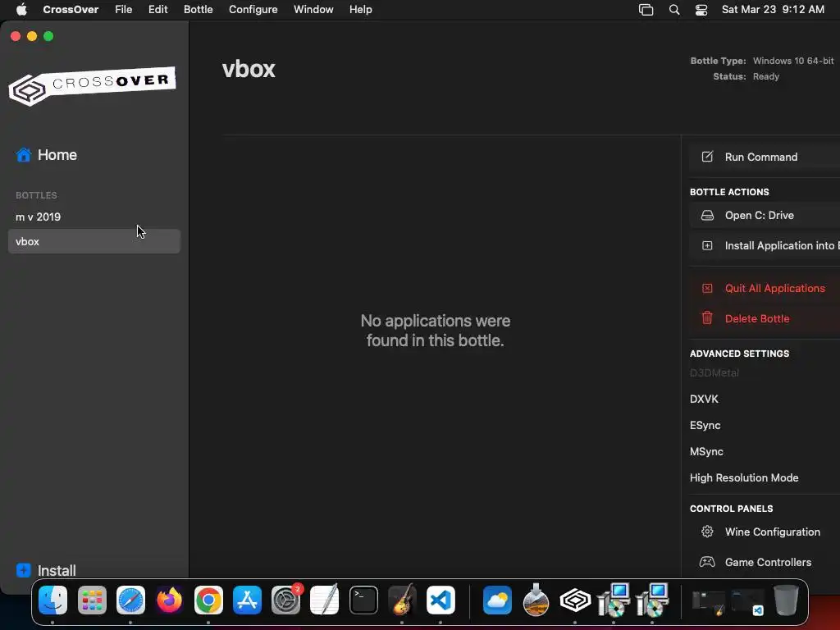The height and width of the screenshot is (630, 840).
Task: Open Spotlight search in the menu bar
Action: [x=674, y=10]
